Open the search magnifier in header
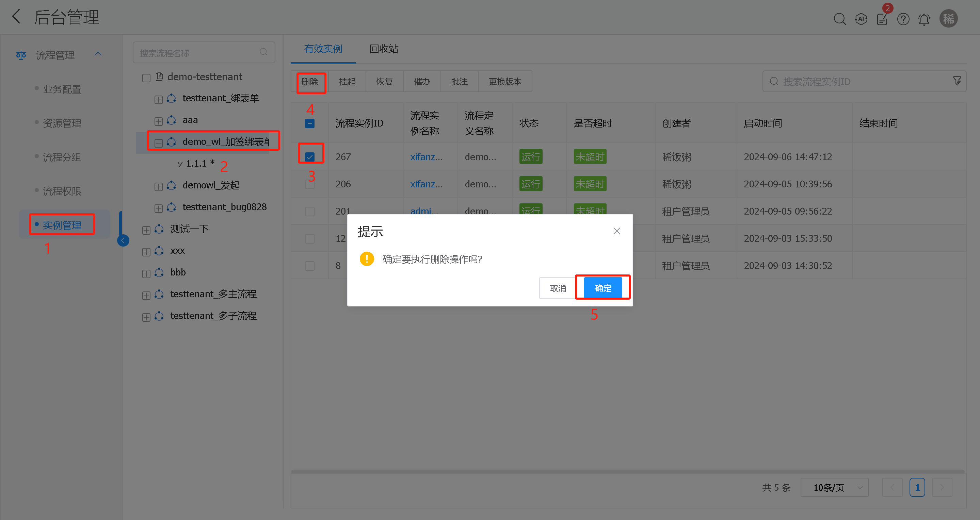980x520 pixels. click(840, 19)
